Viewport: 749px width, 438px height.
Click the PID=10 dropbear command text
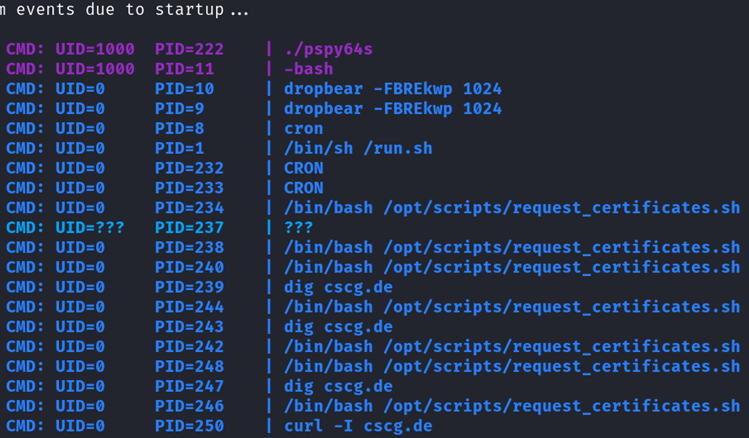(393, 89)
